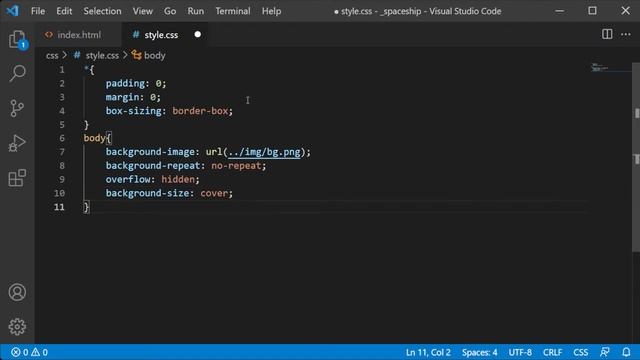The image size is (640, 360).
Task: Click the margin property name
Action: (122, 97)
